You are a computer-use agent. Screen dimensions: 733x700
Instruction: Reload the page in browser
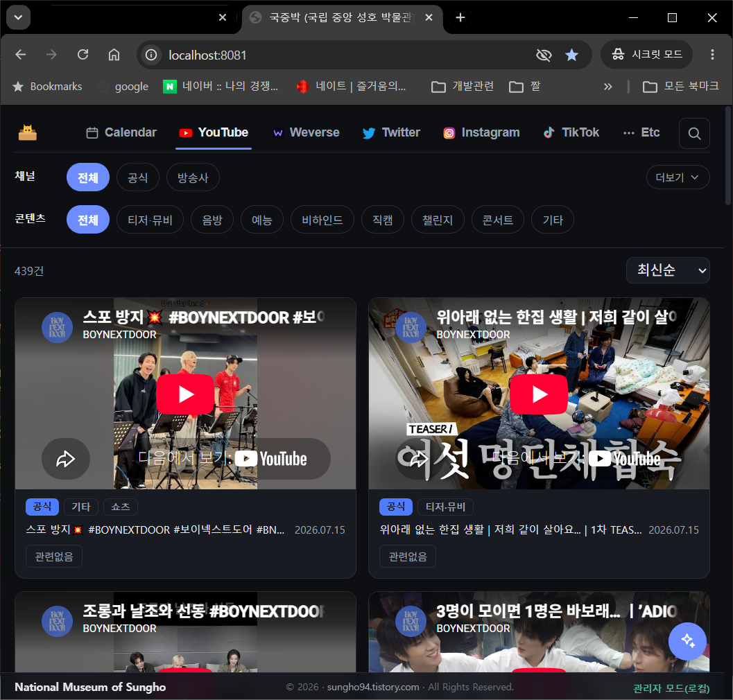[x=83, y=55]
